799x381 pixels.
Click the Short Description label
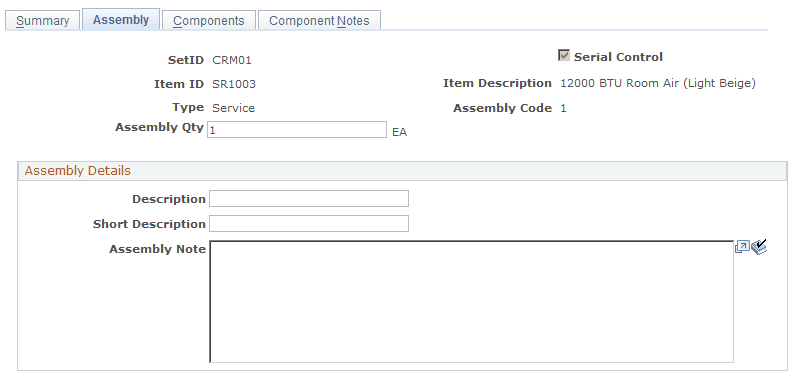149,224
